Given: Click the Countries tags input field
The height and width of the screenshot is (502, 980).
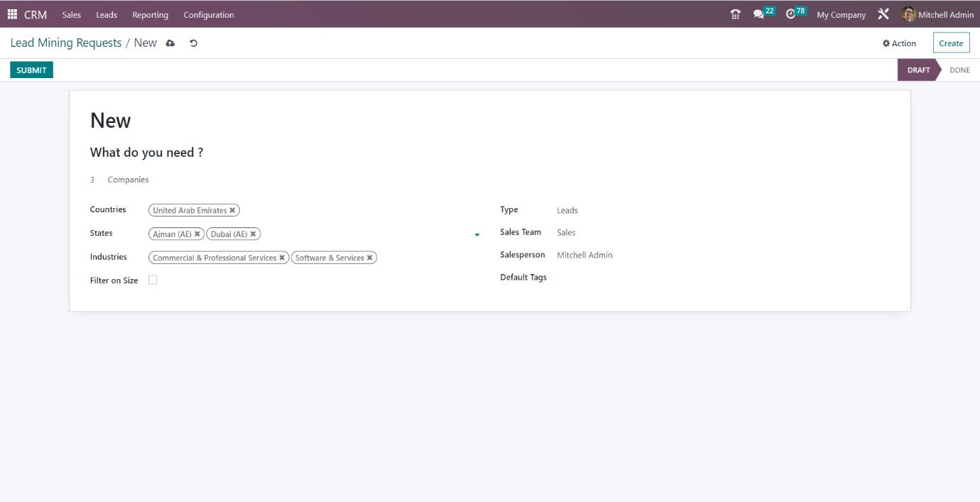Looking at the screenshot, I should click(x=314, y=210).
